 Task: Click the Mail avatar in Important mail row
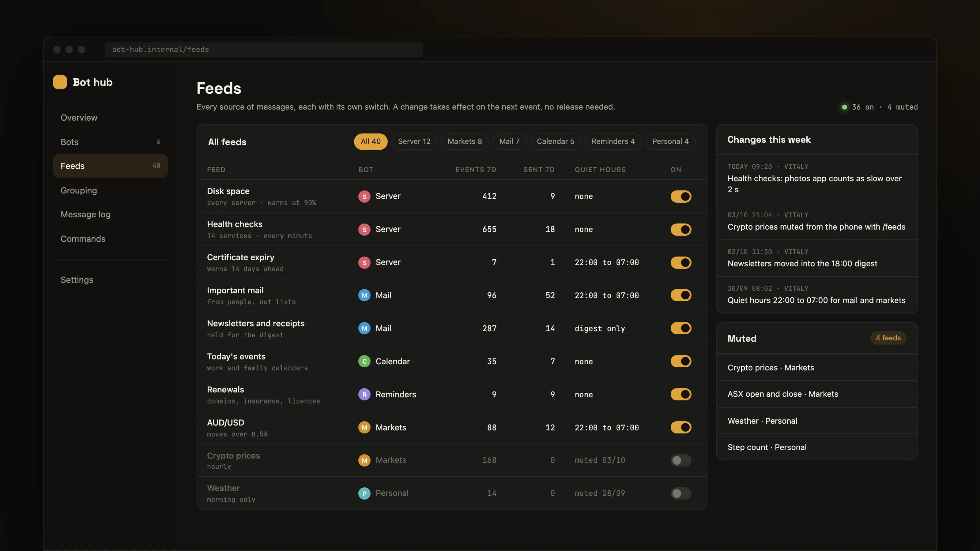tap(364, 295)
